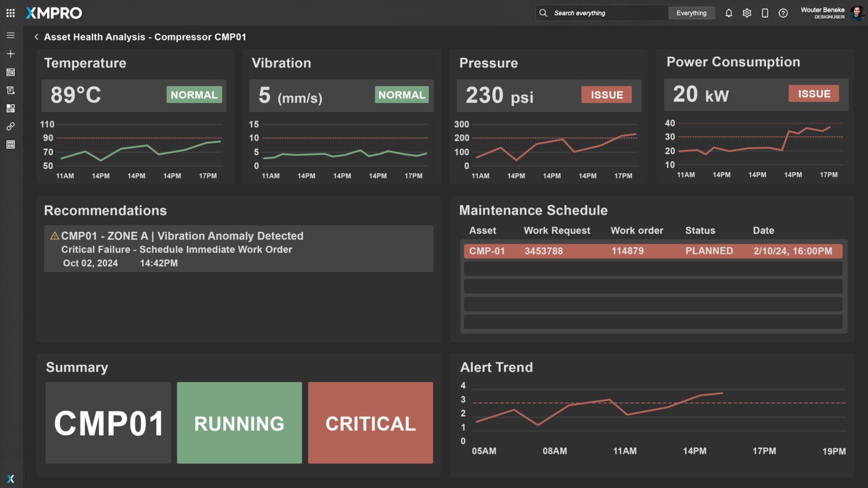This screenshot has height=488, width=868.
Task: Click the Pressure ISSUE badge
Action: point(606,95)
